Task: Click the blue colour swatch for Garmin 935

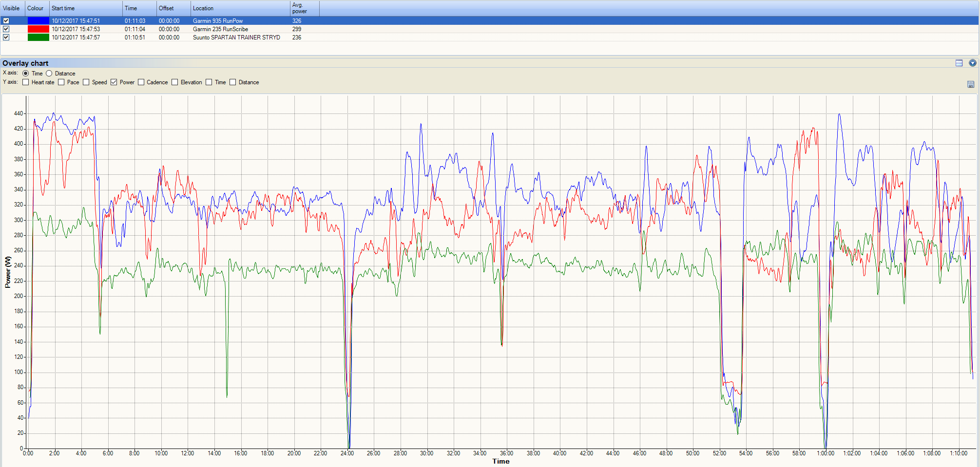Action: click(x=38, y=21)
